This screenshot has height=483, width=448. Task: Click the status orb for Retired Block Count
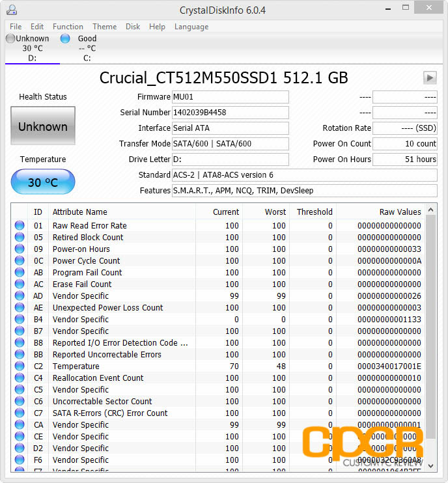click(20, 237)
